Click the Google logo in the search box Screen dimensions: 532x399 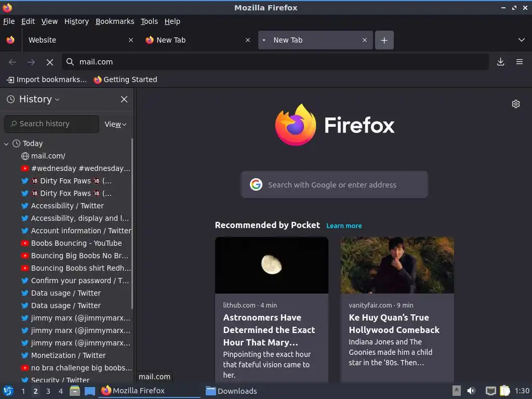click(256, 184)
